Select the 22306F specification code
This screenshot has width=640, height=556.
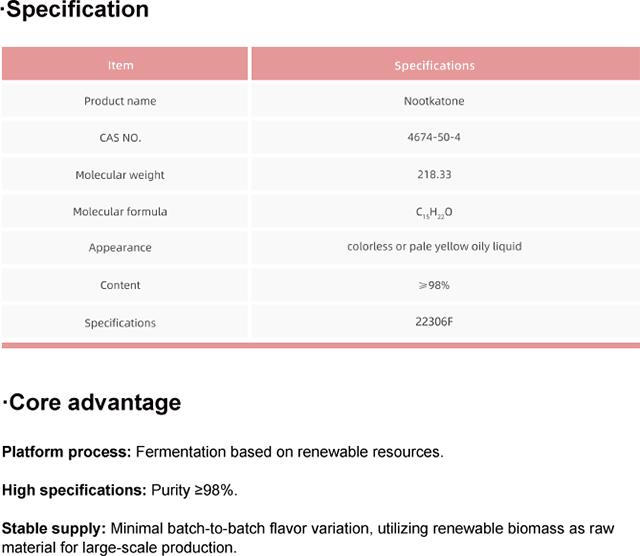pos(434,322)
